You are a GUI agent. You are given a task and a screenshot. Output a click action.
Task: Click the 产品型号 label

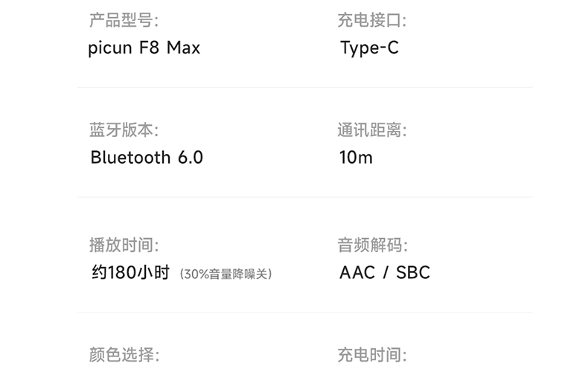(x=124, y=20)
